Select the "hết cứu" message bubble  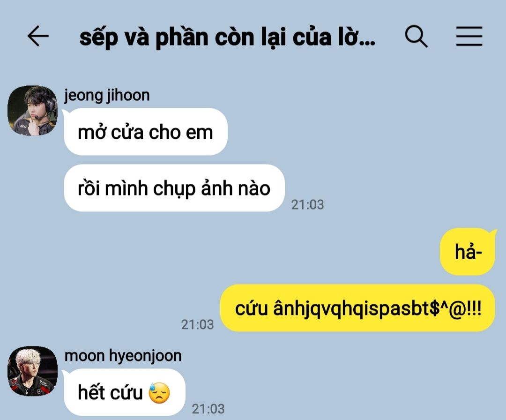click(125, 392)
